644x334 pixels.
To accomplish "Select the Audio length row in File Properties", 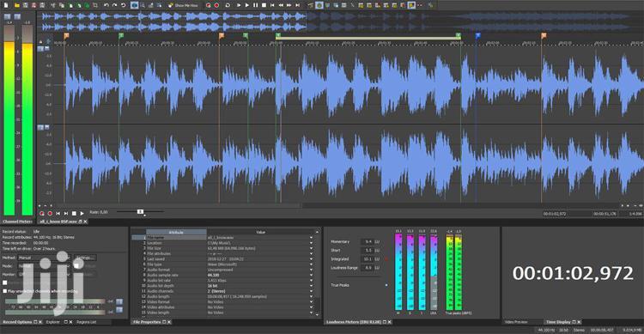I will tap(224, 296).
